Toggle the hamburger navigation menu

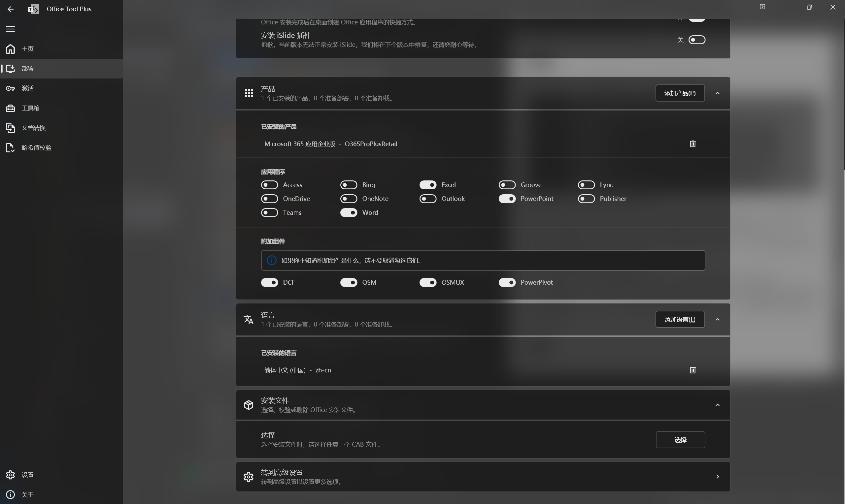(x=11, y=29)
